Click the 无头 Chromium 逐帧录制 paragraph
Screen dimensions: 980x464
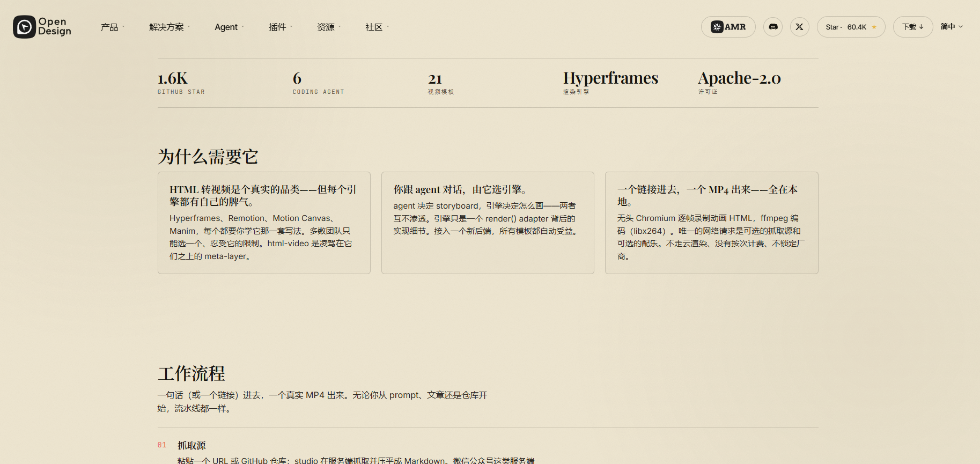tap(711, 237)
